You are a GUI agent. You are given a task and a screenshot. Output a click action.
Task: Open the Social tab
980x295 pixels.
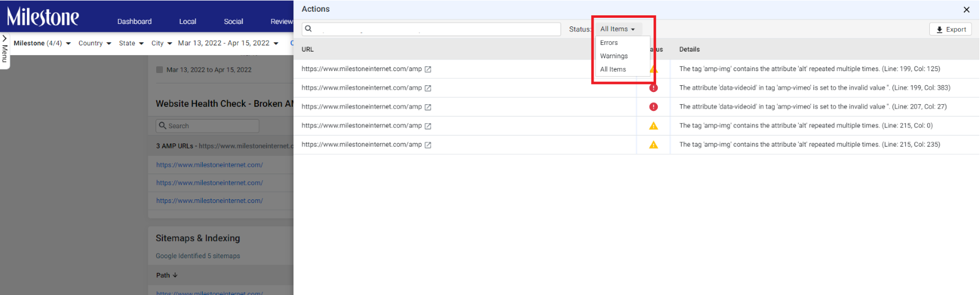(233, 21)
